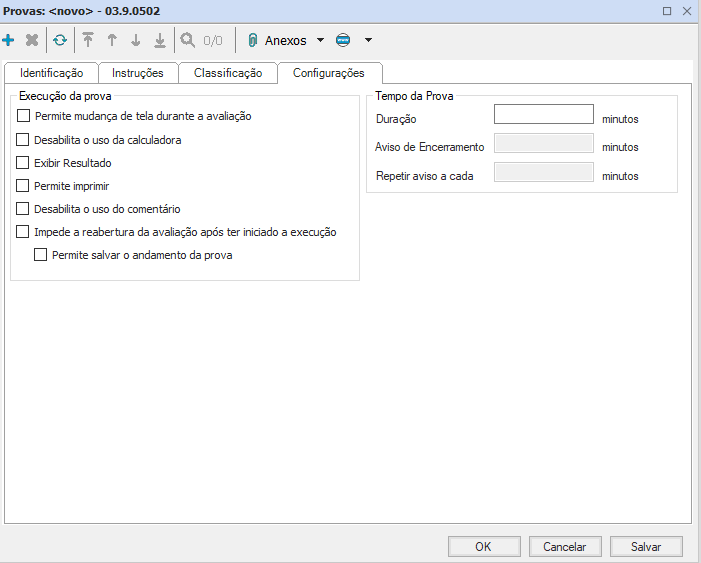Click the next record down arrow
Image resolution: width=701 pixels, height=563 pixels.
[136, 41]
